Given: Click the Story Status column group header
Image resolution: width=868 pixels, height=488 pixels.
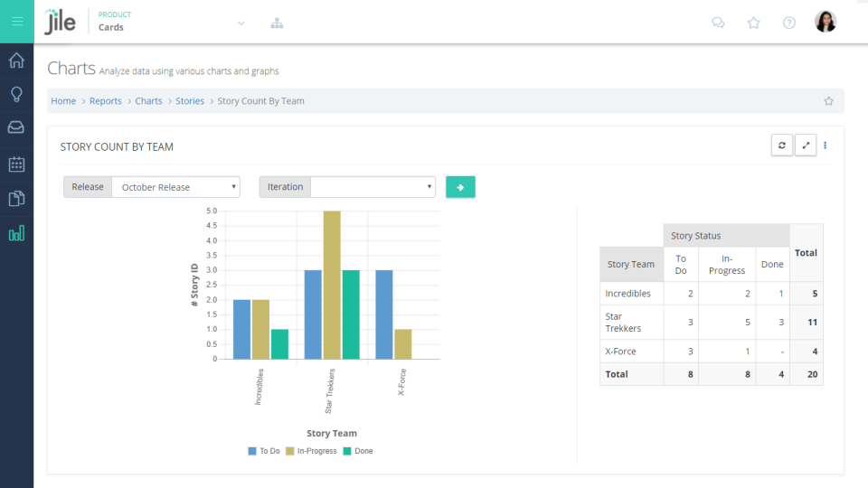Looking at the screenshot, I should [726, 235].
